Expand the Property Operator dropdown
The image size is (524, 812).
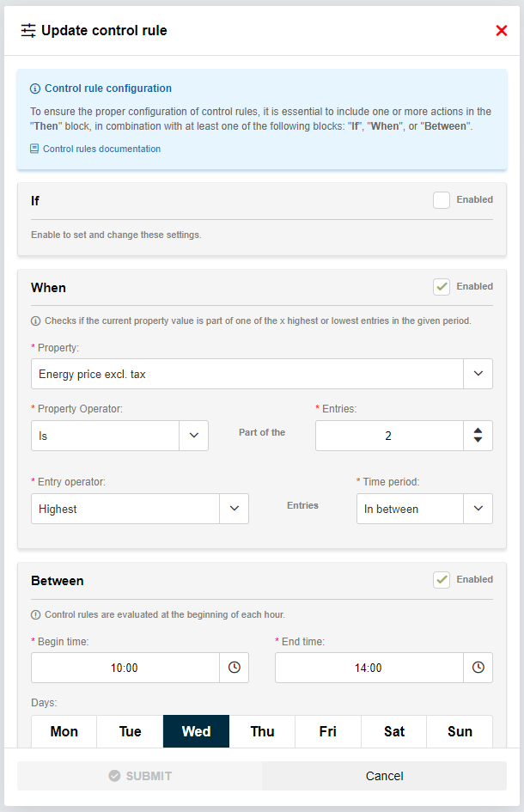tap(193, 436)
